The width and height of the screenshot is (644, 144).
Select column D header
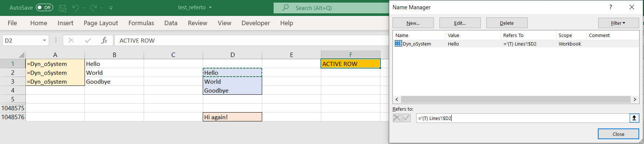pyautogui.click(x=232, y=55)
